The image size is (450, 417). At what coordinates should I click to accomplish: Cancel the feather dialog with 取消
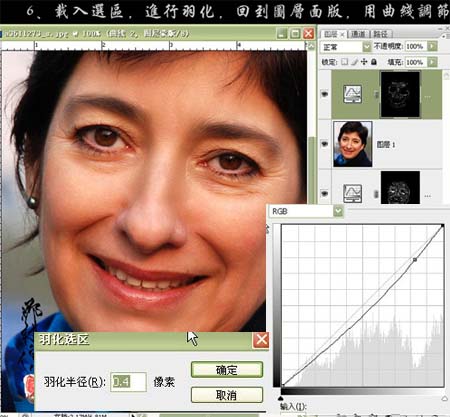click(x=227, y=395)
